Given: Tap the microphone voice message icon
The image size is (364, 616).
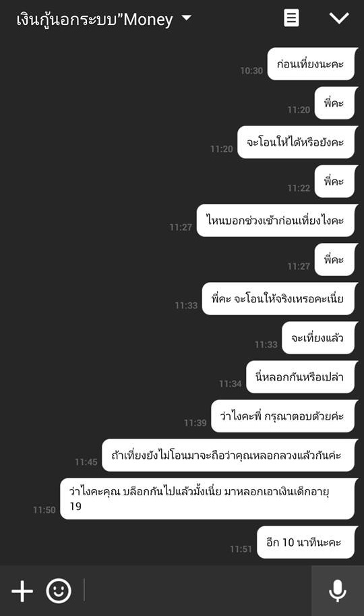Looking at the screenshot, I should 337,590.
